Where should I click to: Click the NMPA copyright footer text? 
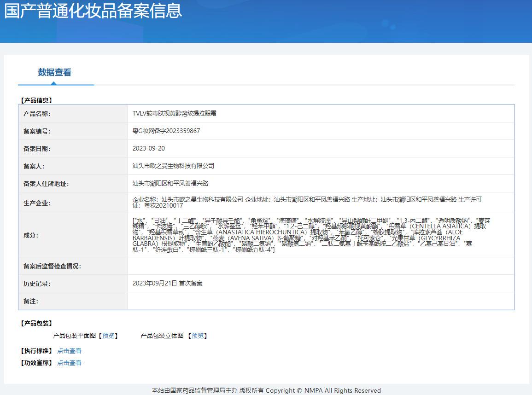(x=266, y=390)
